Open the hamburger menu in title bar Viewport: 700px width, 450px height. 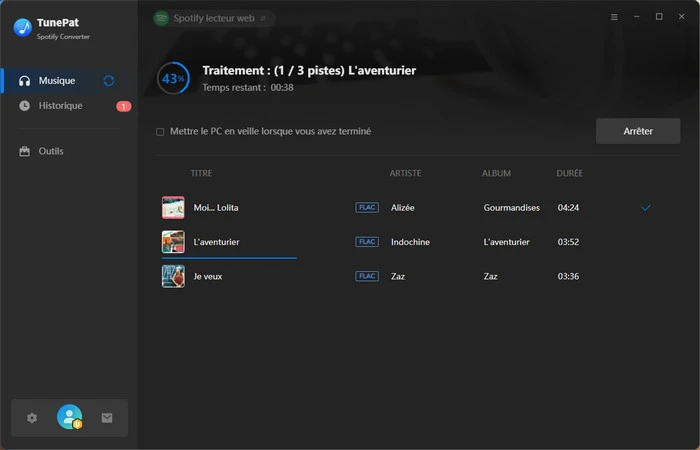[x=614, y=17]
